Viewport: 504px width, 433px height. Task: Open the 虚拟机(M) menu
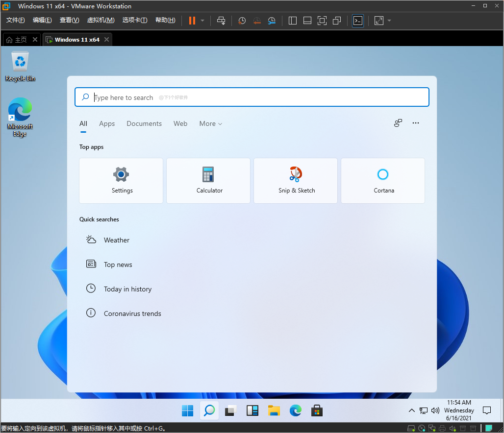[101, 20]
